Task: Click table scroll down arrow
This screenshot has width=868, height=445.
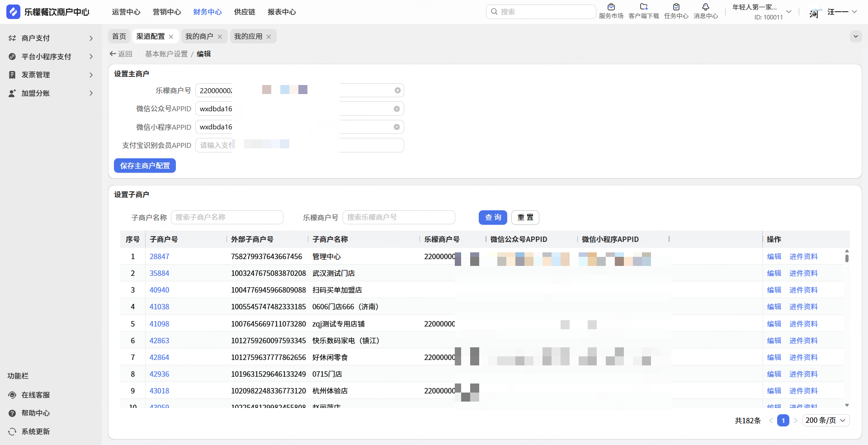Action: pos(847,405)
